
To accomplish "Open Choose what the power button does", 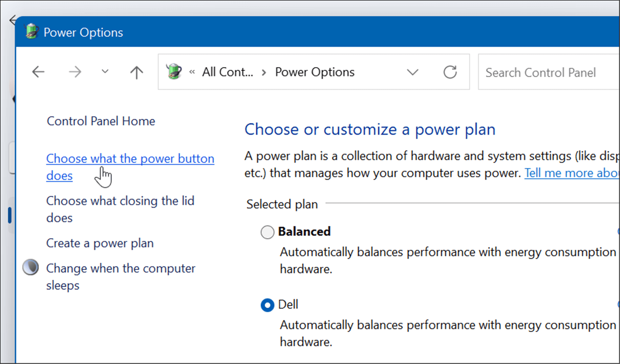I will pyautogui.click(x=130, y=158).
